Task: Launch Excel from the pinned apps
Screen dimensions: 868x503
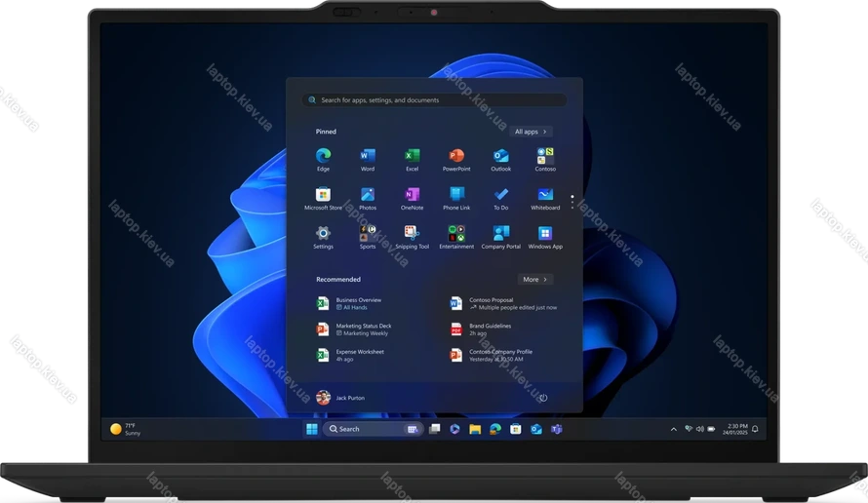Action: point(412,156)
